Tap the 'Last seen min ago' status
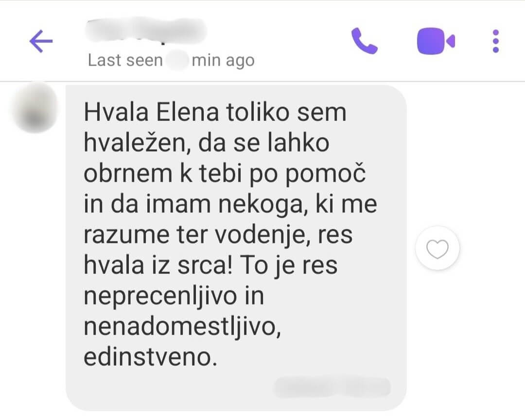 click(x=171, y=61)
